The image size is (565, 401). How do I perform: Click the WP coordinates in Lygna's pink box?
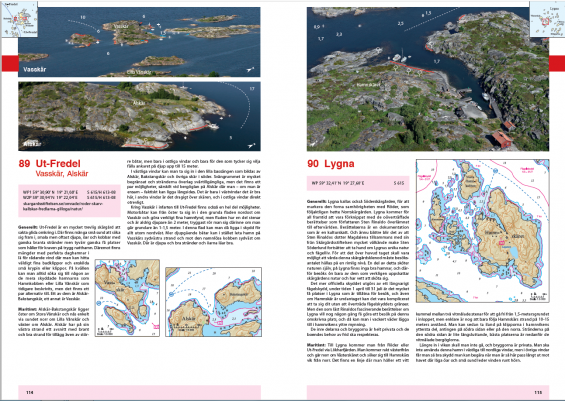point(338,183)
